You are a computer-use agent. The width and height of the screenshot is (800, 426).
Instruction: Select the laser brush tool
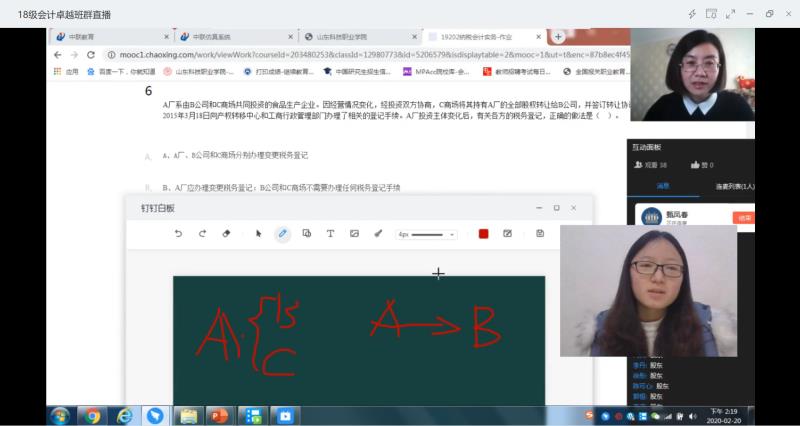pos(378,233)
